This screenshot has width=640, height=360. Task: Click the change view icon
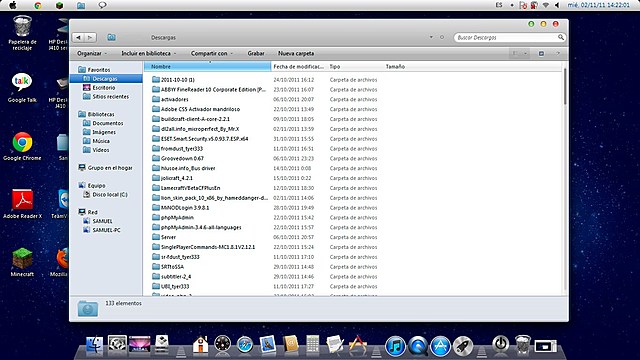tap(515, 53)
